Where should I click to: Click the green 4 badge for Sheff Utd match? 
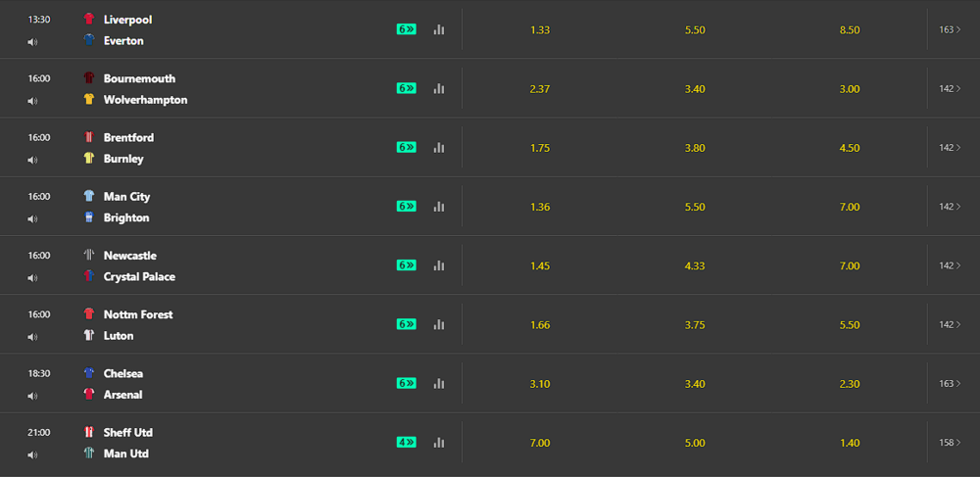[x=407, y=442]
